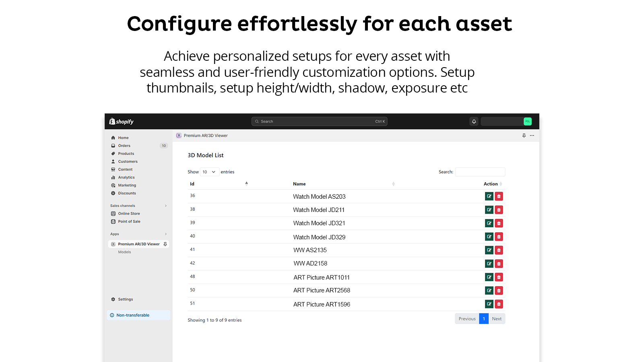Delete ART Picture ART1596 model

pos(499,304)
